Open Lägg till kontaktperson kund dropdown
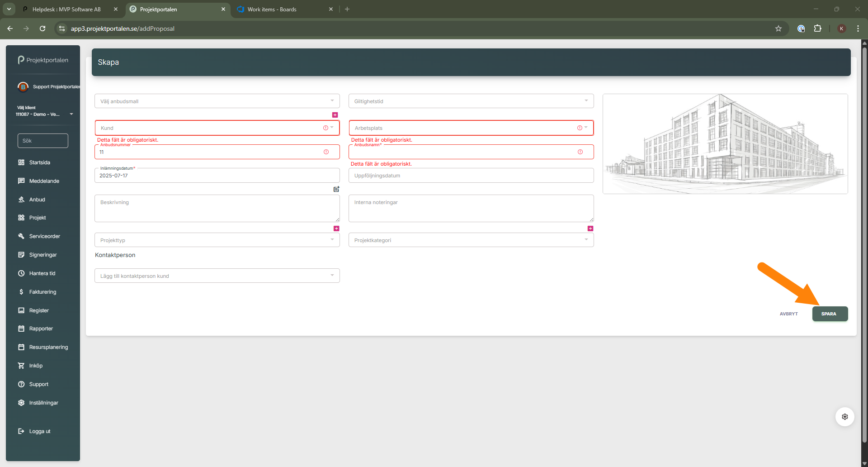This screenshot has height=467, width=868. coord(217,276)
